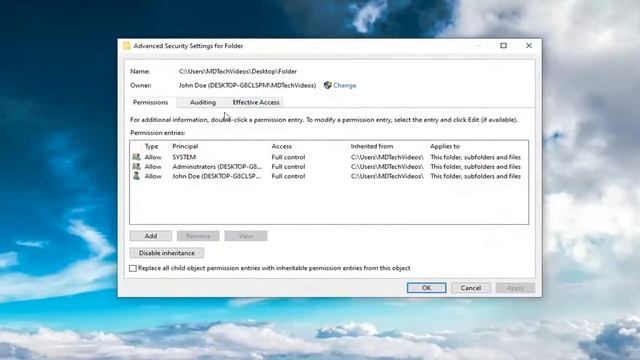Viewport: 640px width, 360px height.
Task: Click the Allow type in Administrators row
Action: [153, 167]
